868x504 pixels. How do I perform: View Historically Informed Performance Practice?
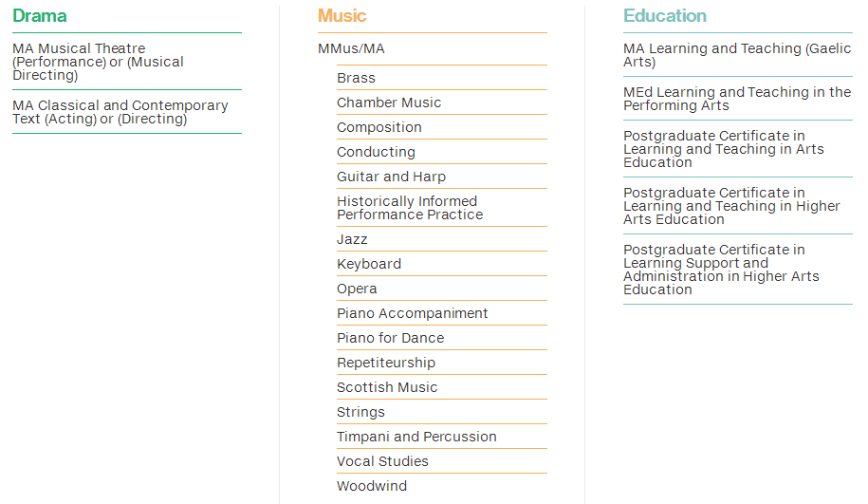(410, 208)
